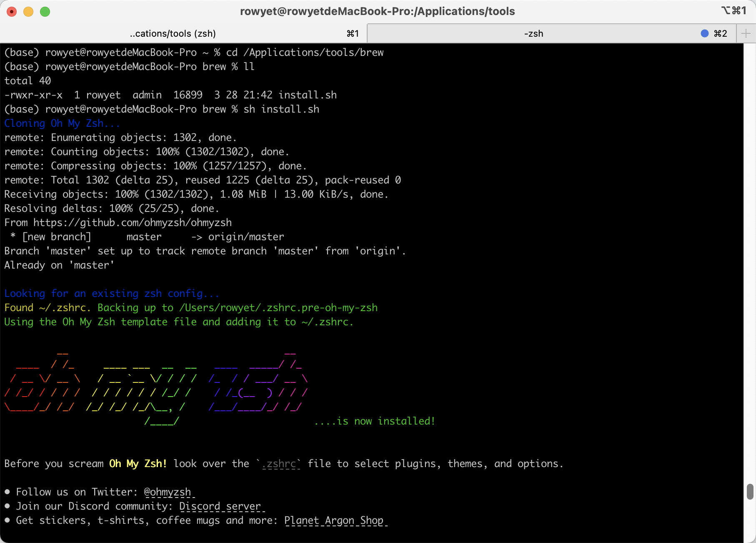Screen dimensions: 756x543
Task: Click the window title rowyet@rowyetdeMacBook-Pro:/Applications/tools
Action: (378, 11)
